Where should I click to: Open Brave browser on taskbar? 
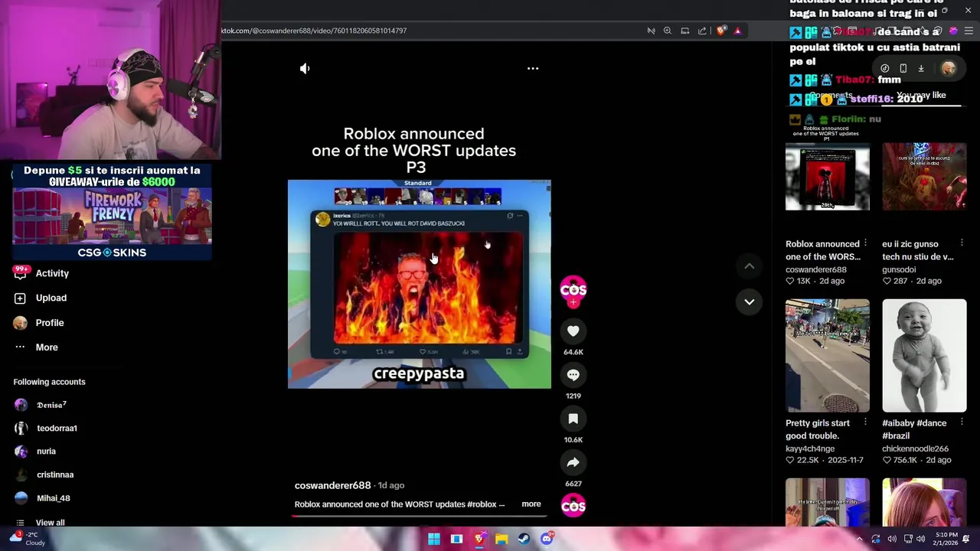pyautogui.click(x=479, y=539)
